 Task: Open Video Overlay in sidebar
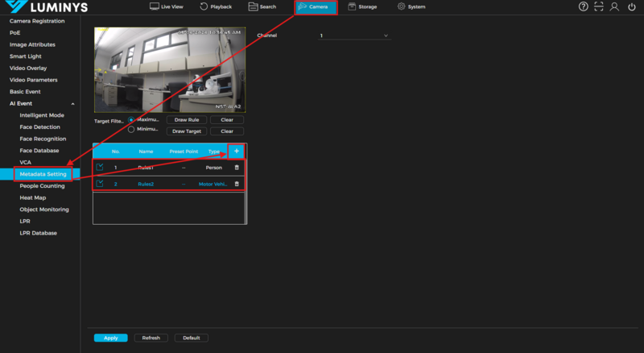[x=28, y=69]
